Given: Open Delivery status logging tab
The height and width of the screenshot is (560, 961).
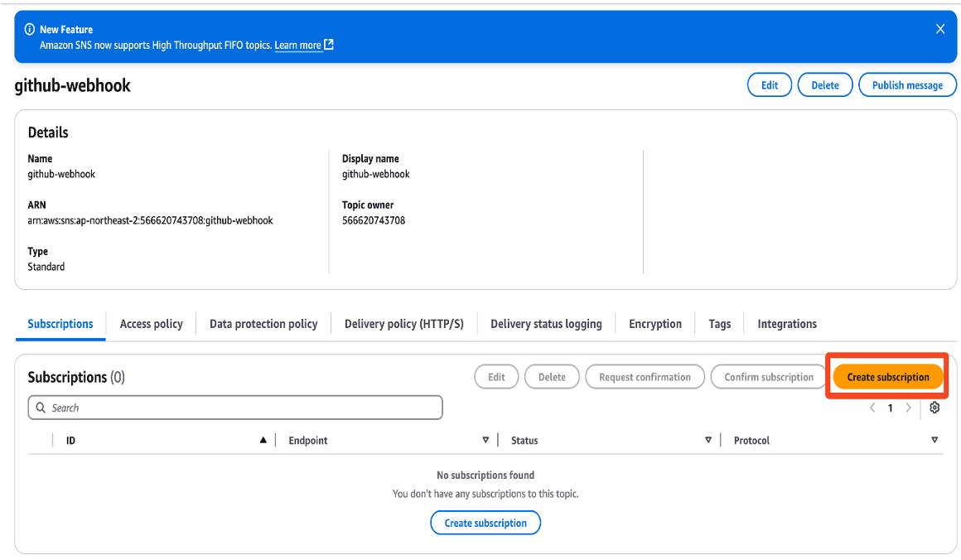Looking at the screenshot, I should coord(546,324).
